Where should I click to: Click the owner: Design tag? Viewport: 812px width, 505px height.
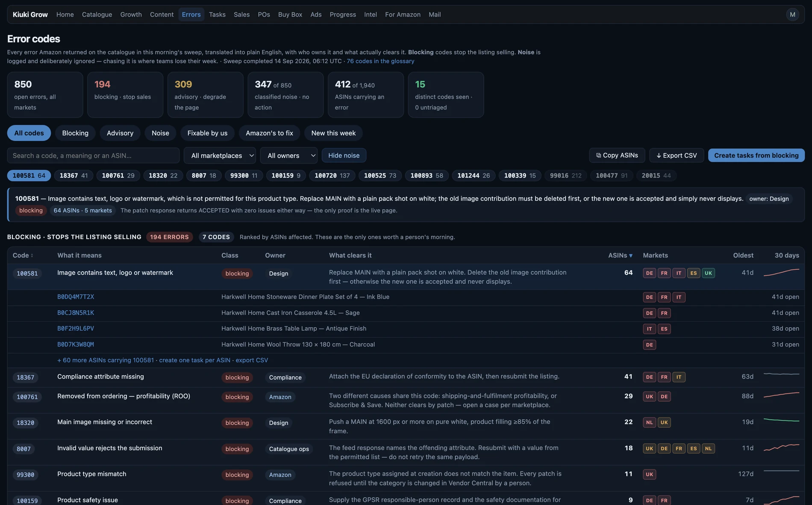pos(769,199)
